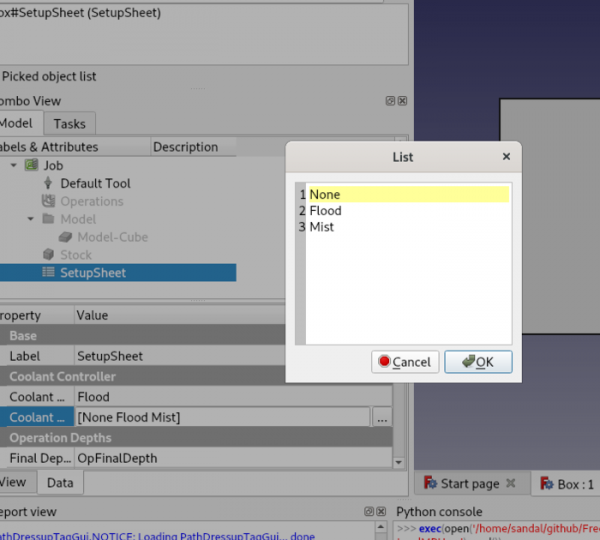Open the Box : 1 document tab
600x540 pixels.
tap(566, 484)
